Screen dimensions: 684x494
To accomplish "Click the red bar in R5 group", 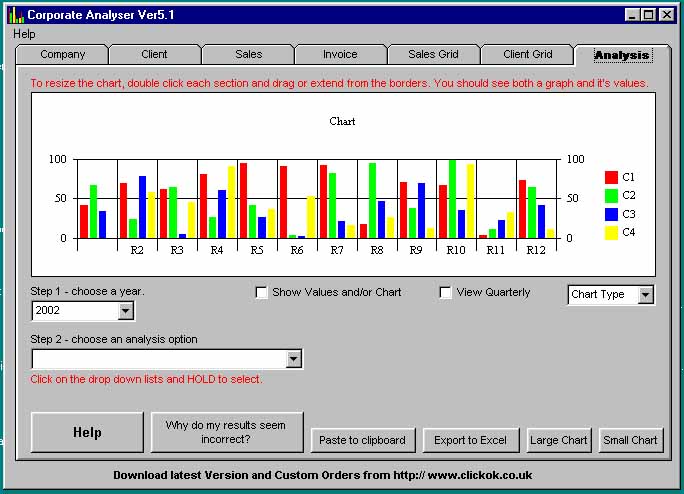I will (243, 201).
